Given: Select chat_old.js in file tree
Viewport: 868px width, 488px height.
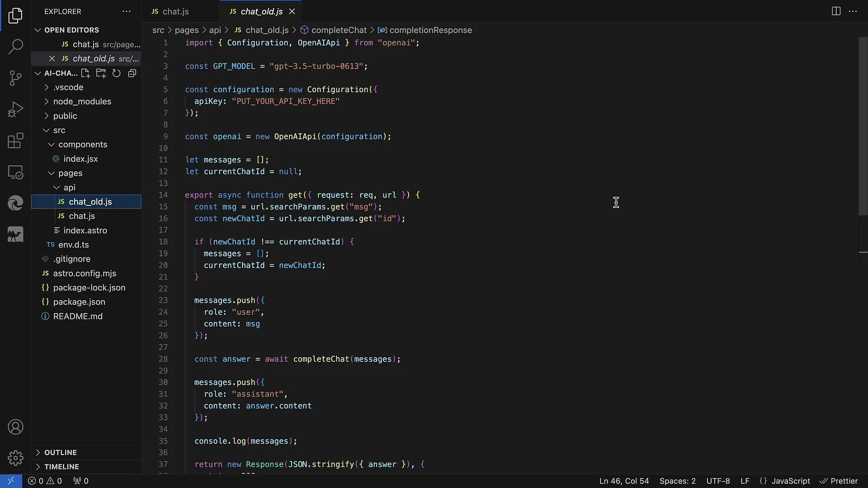Looking at the screenshot, I should pyautogui.click(x=86, y=202).
